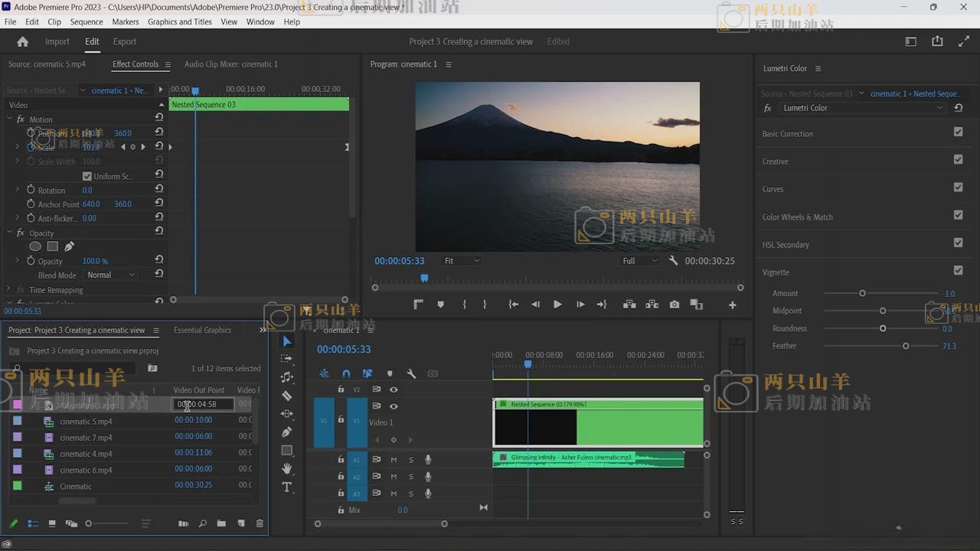Open the Graphics and Titles menu

click(179, 22)
